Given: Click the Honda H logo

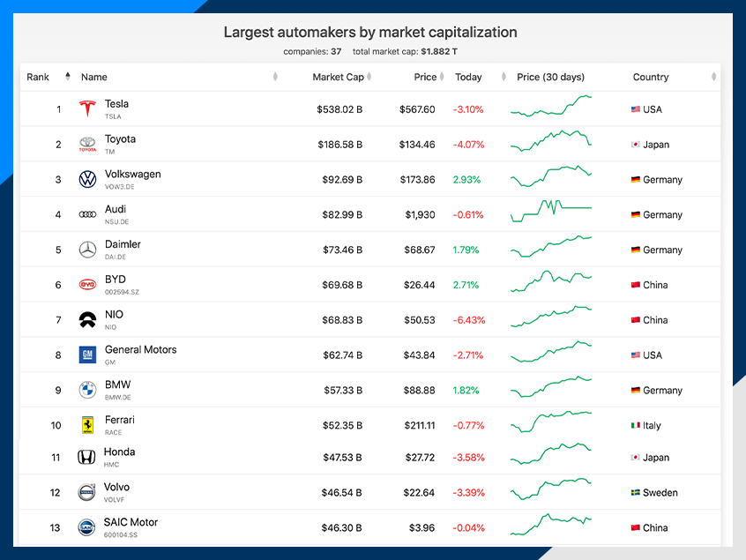Looking at the screenshot, I should (x=86, y=457).
